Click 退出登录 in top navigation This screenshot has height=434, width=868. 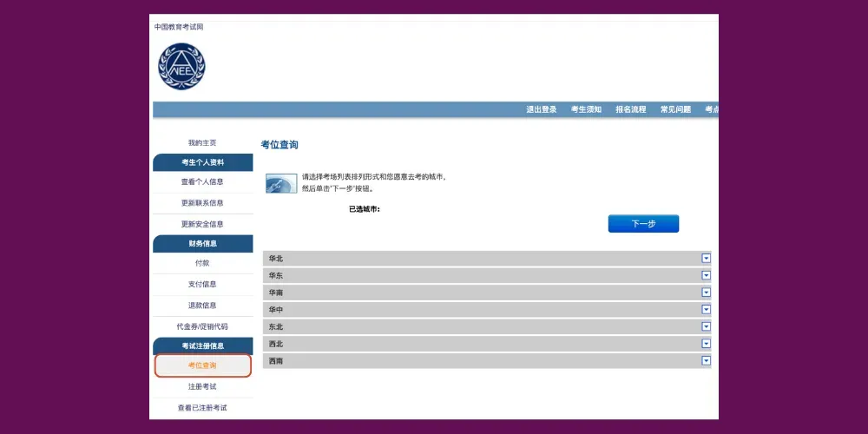click(x=541, y=110)
